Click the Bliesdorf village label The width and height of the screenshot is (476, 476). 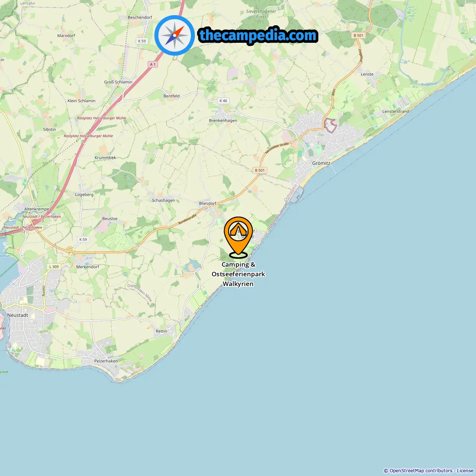click(x=208, y=203)
